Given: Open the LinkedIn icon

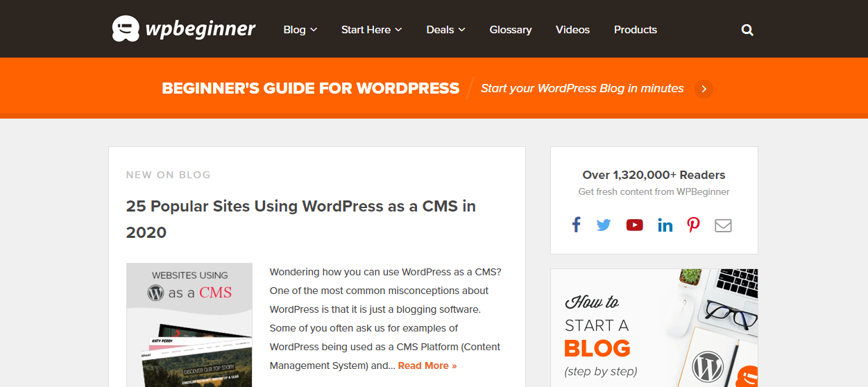Looking at the screenshot, I should click(665, 225).
